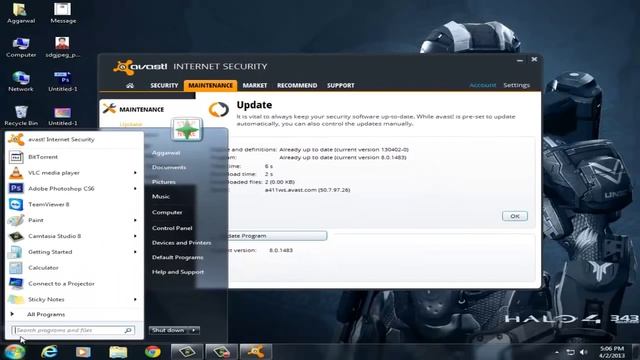Screen dimensions: 640x360
Task: Open Google Chrome from taskbar
Action: (153, 351)
